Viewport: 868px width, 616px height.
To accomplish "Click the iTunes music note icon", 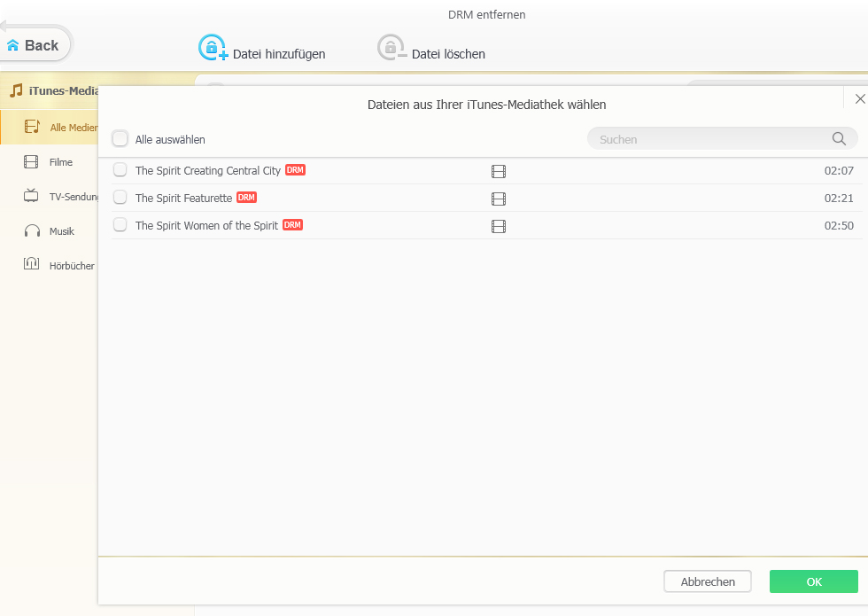I will click(16, 90).
